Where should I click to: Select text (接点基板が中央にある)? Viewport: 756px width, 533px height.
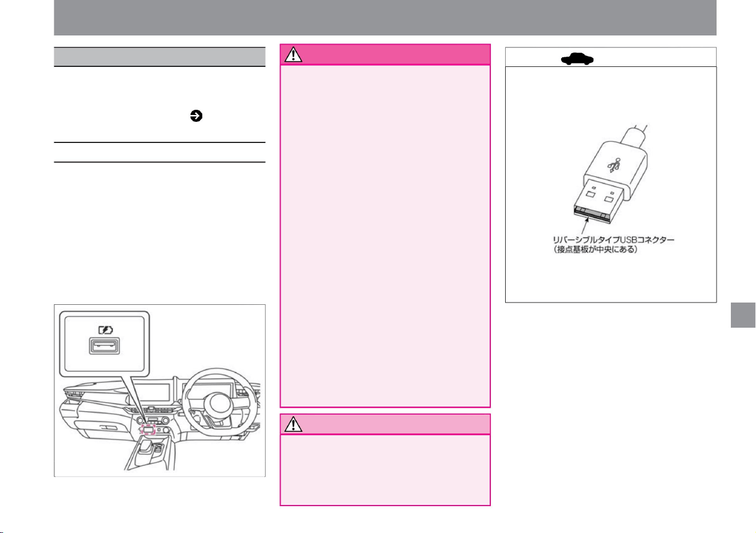(x=595, y=250)
